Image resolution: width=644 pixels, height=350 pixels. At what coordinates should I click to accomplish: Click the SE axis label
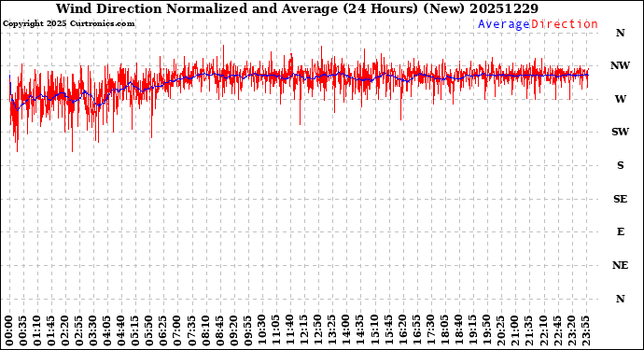pyautogui.click(x=620, y=199)
